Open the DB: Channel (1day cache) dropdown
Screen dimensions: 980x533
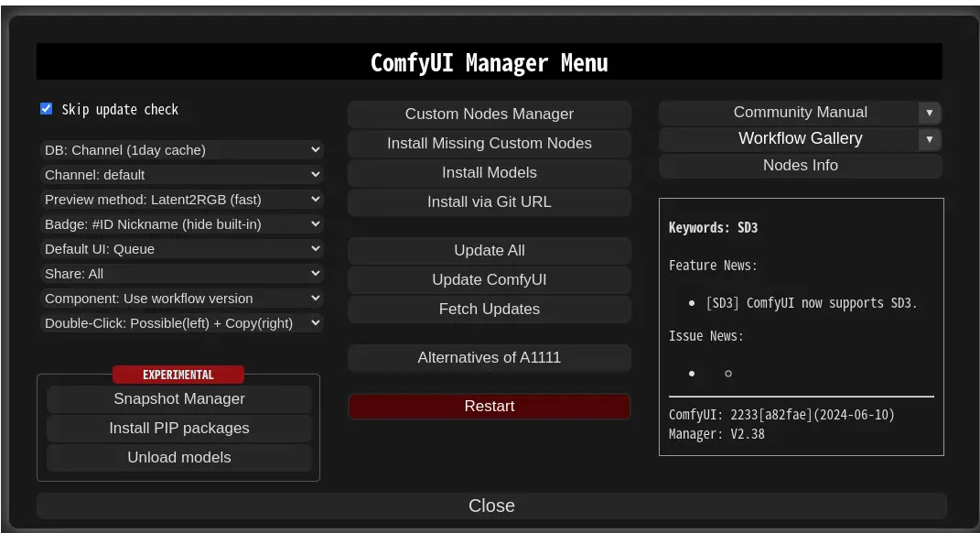(x=182, y=150)
